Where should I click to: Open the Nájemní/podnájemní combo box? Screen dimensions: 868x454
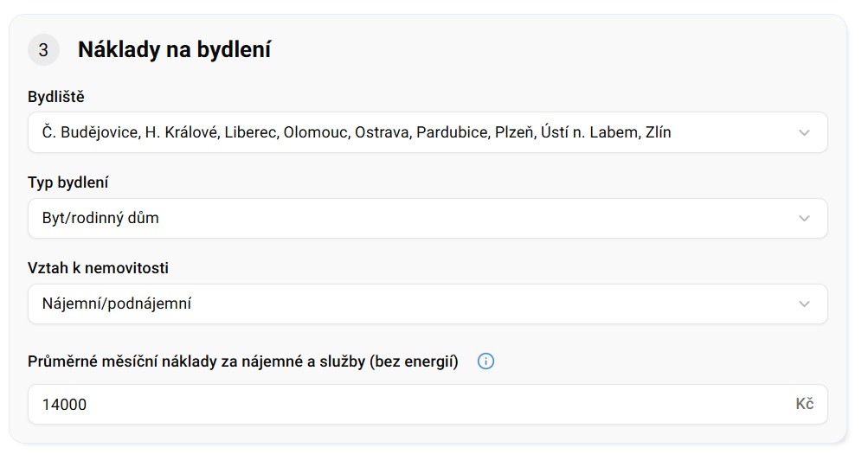coord(415,304)
